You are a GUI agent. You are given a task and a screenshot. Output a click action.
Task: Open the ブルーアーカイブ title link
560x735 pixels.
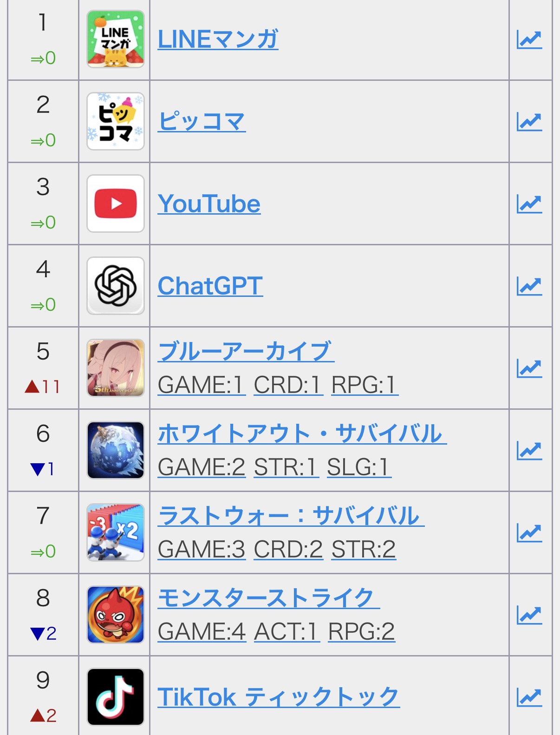click(246, 351)
